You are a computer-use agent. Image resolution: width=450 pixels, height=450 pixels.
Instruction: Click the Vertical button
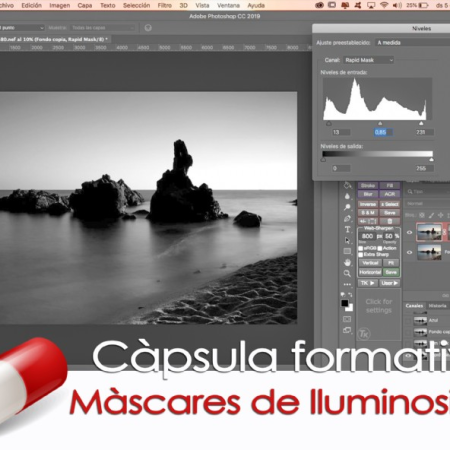[x=370, y=263]
